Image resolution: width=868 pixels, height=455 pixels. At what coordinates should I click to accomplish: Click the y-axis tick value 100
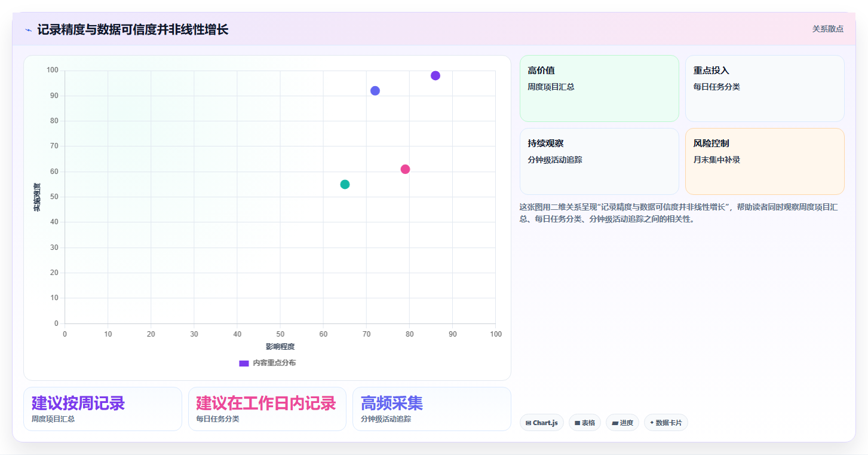tap(53, 71)
